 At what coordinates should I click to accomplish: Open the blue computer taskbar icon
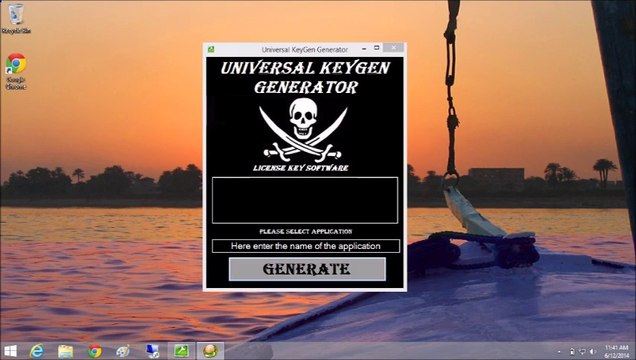pos(153,351)
